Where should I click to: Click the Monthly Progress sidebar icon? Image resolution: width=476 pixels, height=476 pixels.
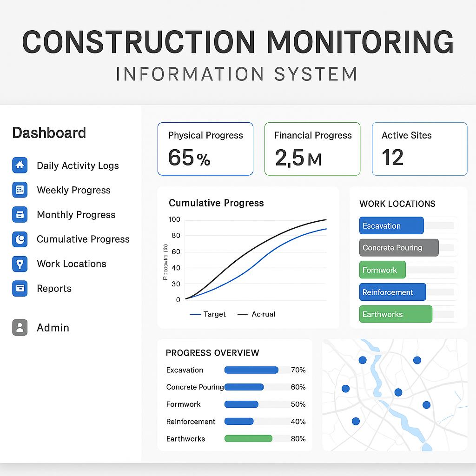20,214
